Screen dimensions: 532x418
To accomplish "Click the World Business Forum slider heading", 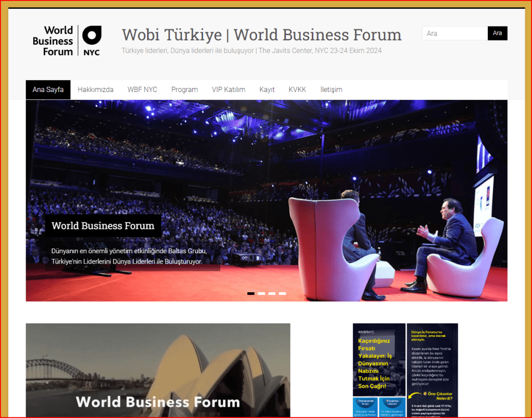I will tap(103, 226).
